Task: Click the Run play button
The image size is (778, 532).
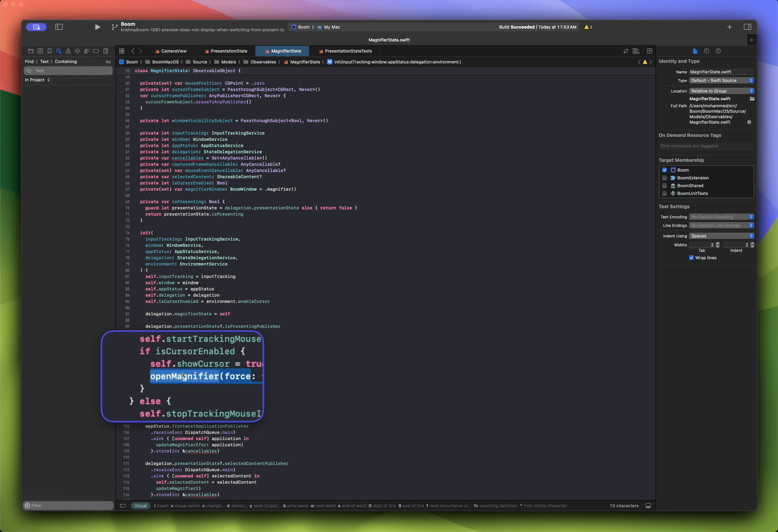Action: click(97, 27)
